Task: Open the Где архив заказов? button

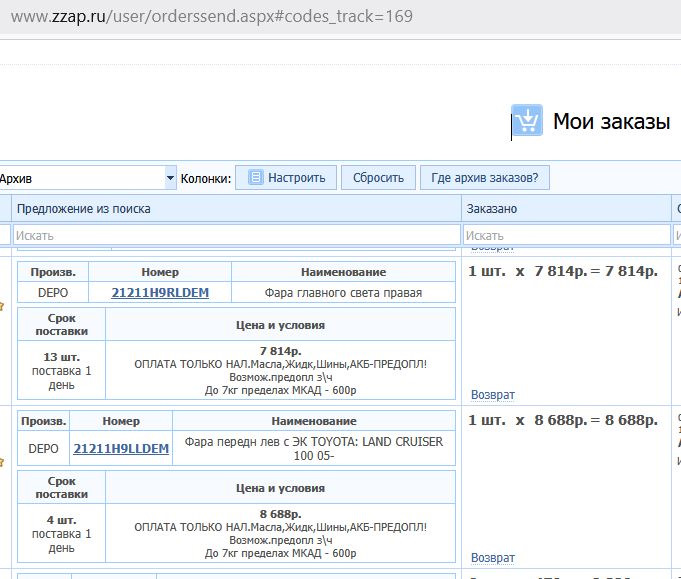Action: [x=485, y=178]
